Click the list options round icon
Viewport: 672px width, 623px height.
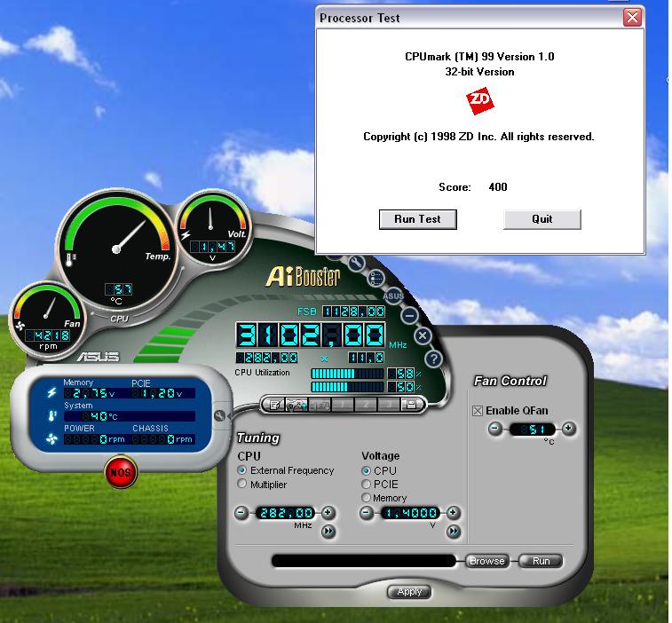click(376, 279)
